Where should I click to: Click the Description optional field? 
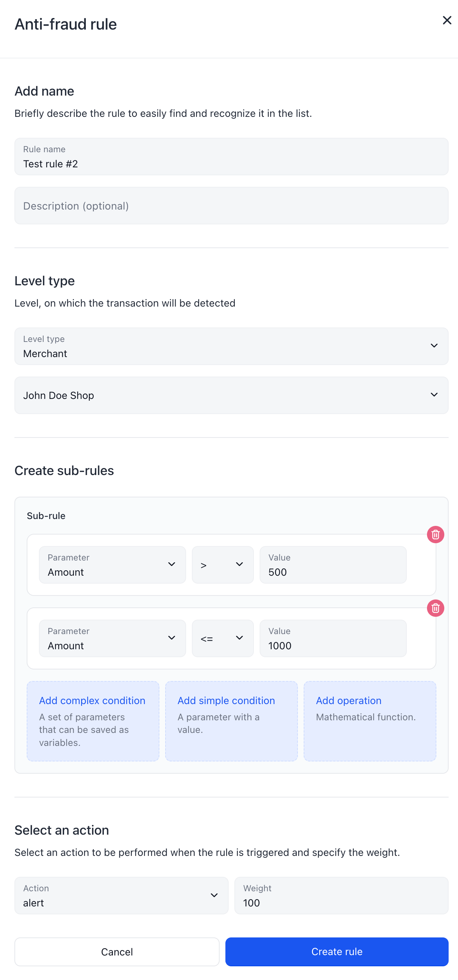[231, 206]
